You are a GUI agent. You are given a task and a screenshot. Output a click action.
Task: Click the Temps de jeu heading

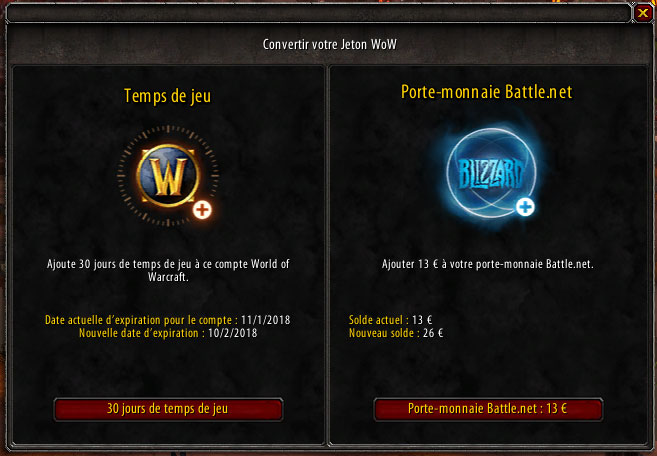coord(168,96)
